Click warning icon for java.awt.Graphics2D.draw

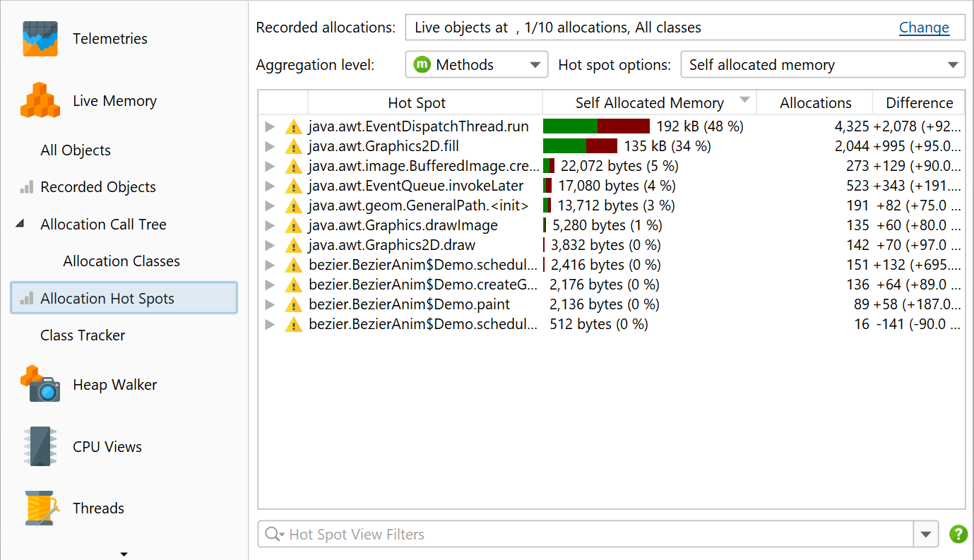click(293, 246)
